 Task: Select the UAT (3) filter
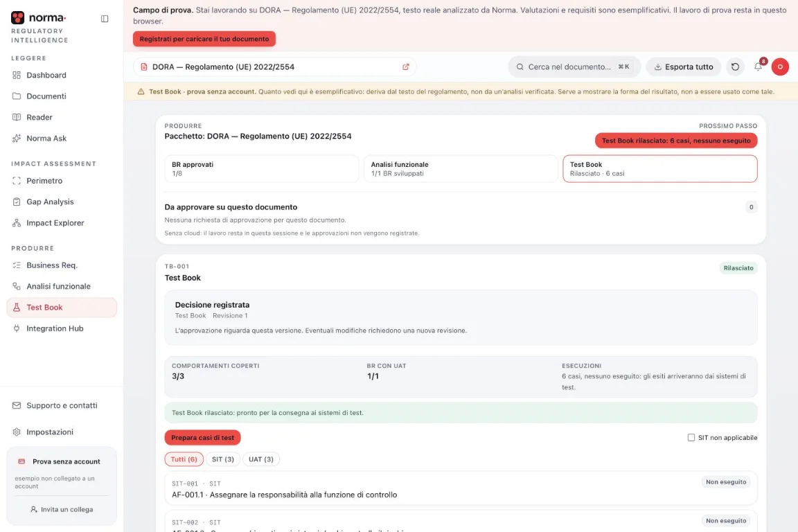(260, 459)
